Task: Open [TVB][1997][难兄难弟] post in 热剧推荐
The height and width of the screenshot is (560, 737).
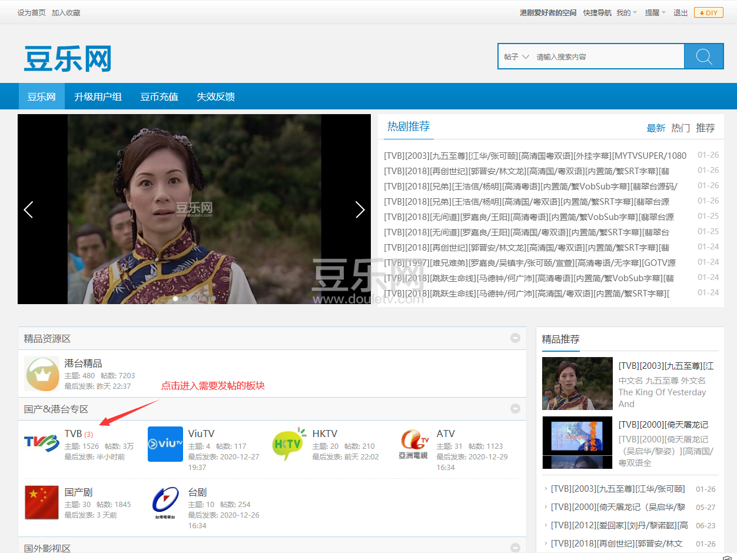Action: click(530, 262)
